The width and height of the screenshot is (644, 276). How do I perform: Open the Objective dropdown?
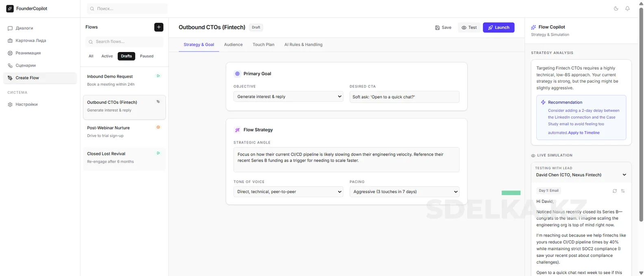[x=288, y=97]
